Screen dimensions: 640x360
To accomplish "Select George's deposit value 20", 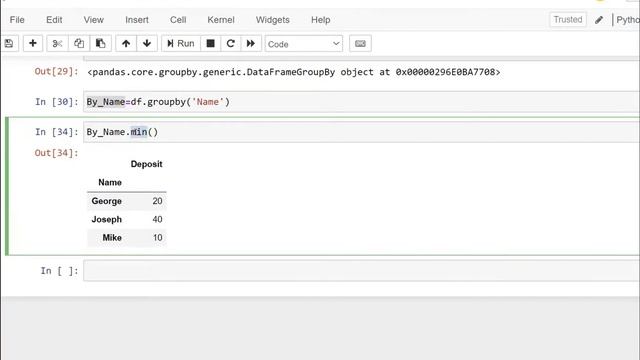I will click(x=158, y=201).
